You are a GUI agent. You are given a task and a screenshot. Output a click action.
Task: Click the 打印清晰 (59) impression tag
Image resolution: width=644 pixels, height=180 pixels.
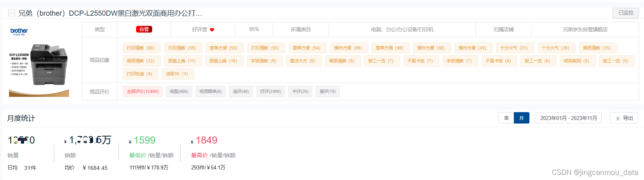pos(183,48)
